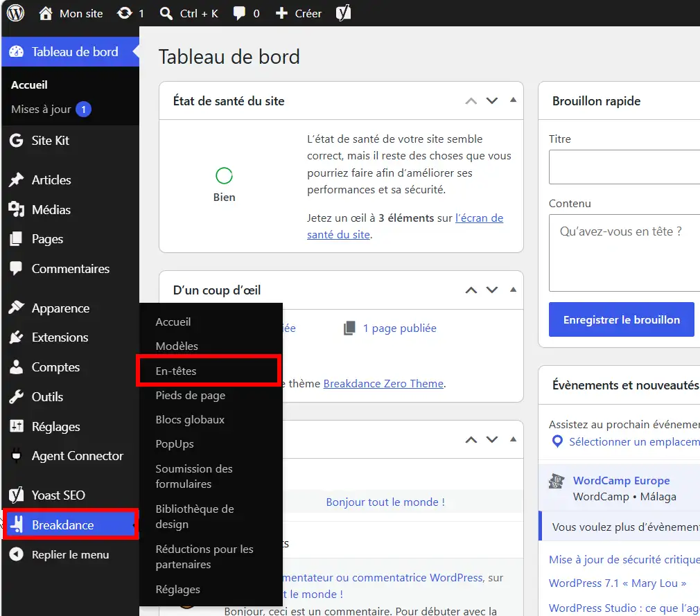Open the WordPress Studio news link

click(x=624, y=608)
